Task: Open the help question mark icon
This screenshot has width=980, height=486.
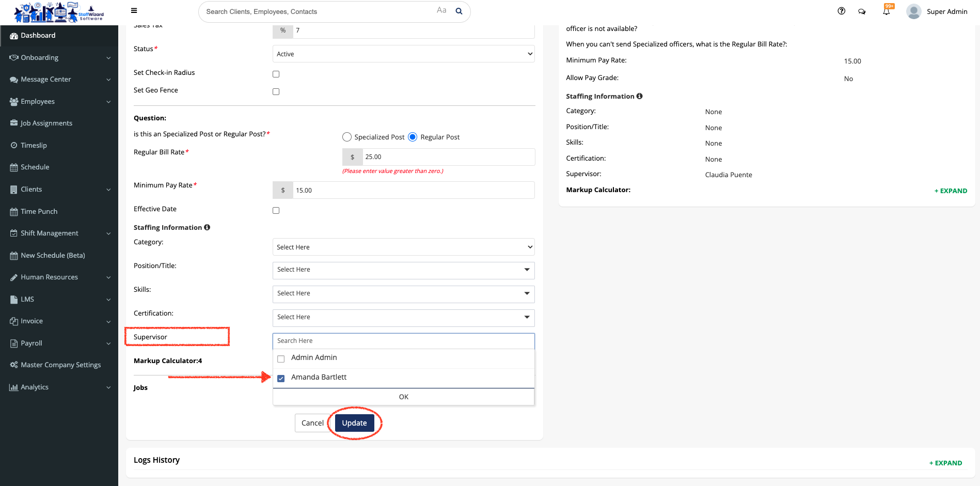Action: point(841,11)
